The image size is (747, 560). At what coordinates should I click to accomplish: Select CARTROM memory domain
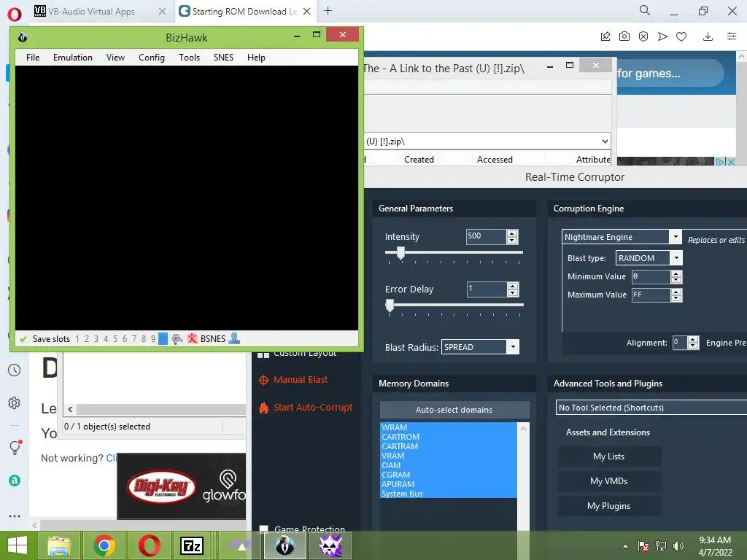(449, 437)
